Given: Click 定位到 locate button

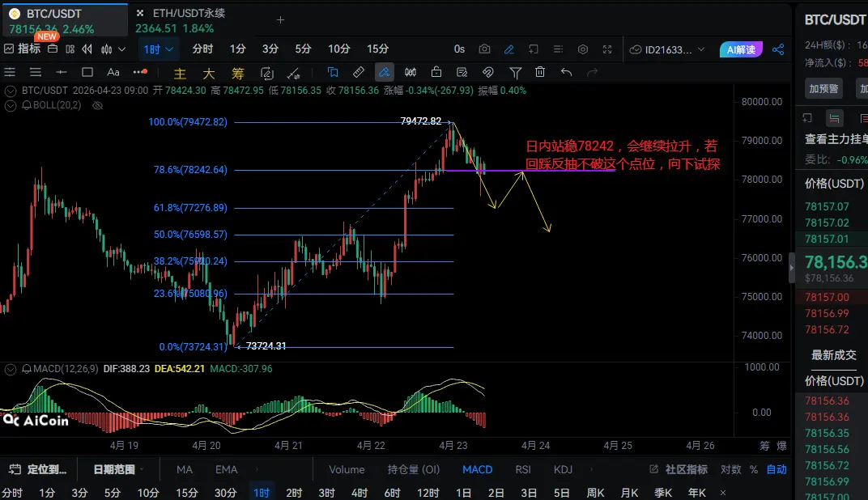Looking at the screenshot, I should coord(38,469).
